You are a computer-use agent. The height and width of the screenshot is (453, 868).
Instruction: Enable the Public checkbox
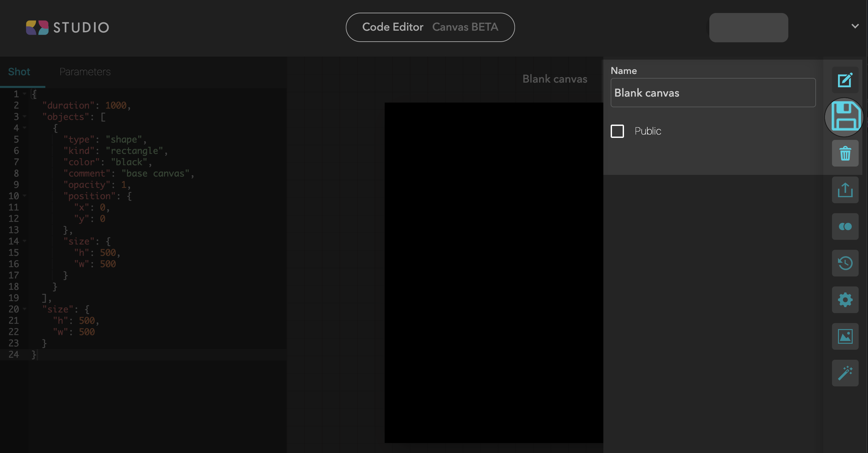click(x=617, y=131)
